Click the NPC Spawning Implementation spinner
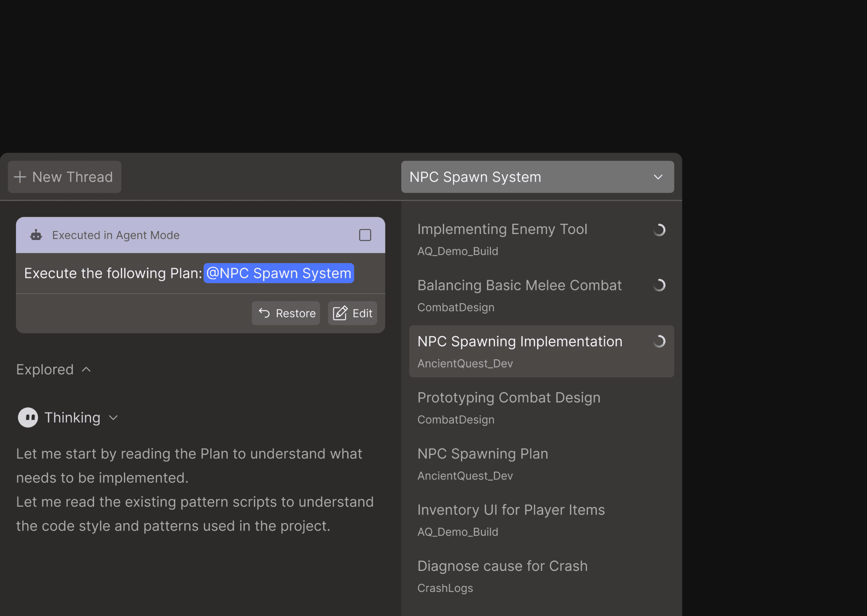 pos(659,341)
